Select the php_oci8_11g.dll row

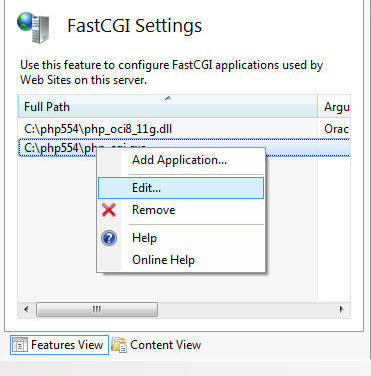point(184,129)
